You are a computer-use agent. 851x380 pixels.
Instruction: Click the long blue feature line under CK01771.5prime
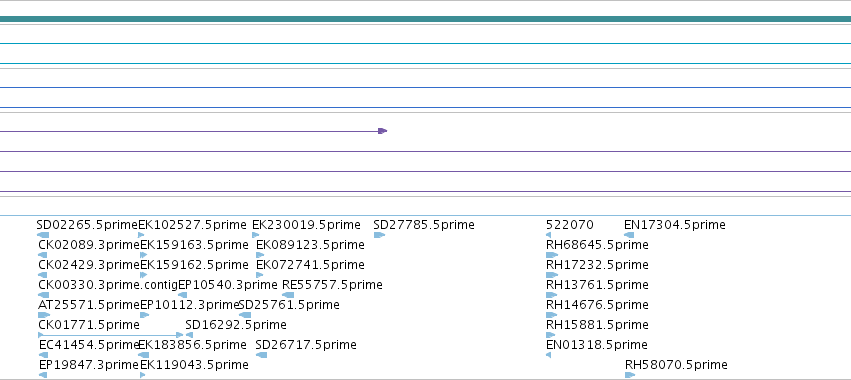click(111, 335)
